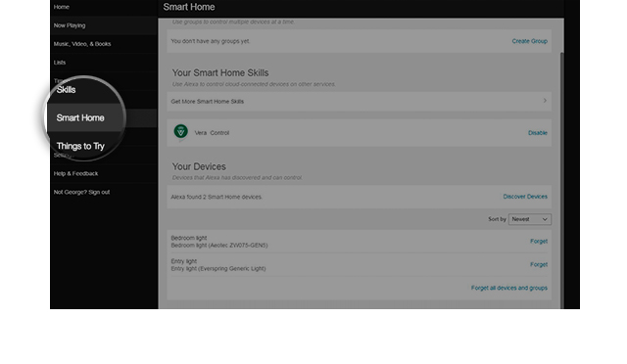Click the Your Smart Home Skills heading

(x=220, y=72)
